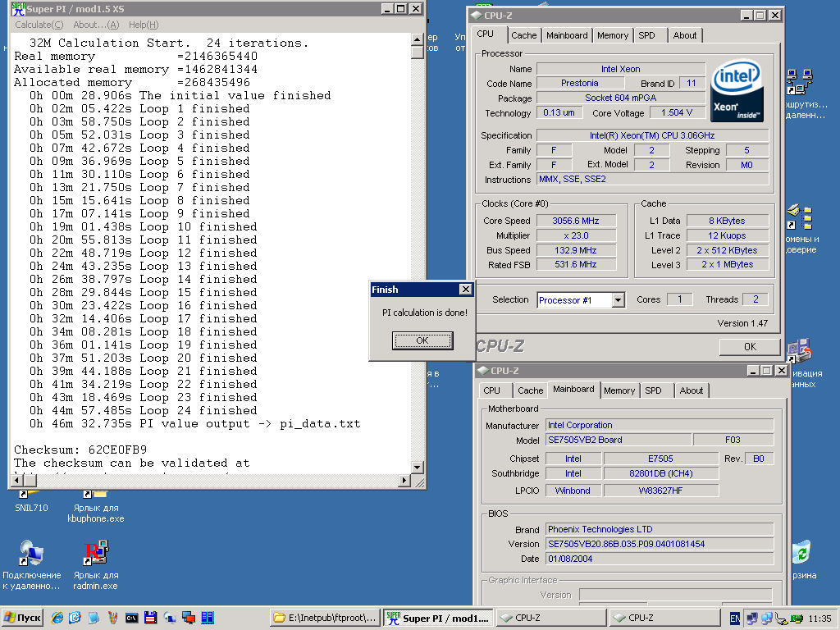
Task: Open the blue server racks quick launch icon
Action: pyautogui.click(x=208, y=618)
